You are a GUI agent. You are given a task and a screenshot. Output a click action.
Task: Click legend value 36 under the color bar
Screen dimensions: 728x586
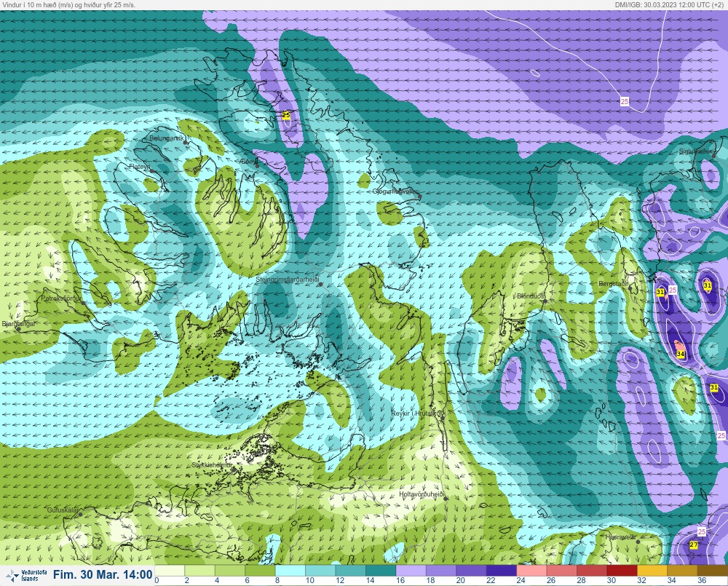(702, 580)
